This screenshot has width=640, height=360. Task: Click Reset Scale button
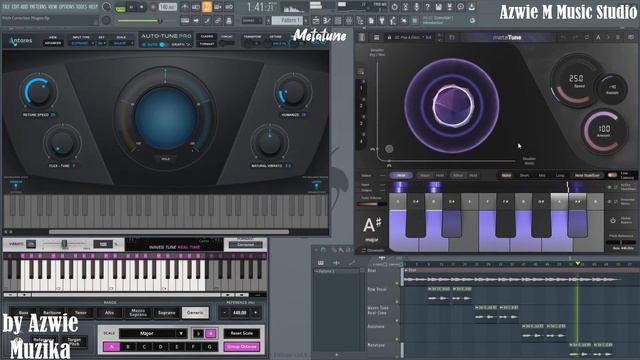click(x=242, y=333)
